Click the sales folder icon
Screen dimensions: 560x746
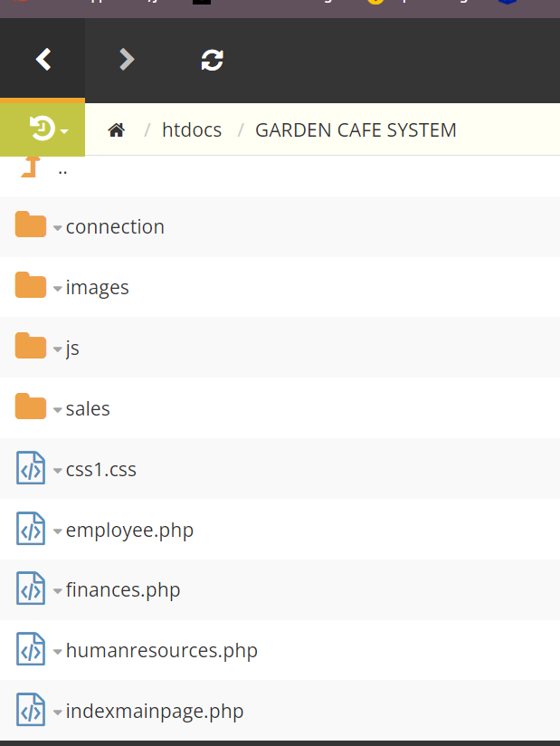click(x=31, y=407)
